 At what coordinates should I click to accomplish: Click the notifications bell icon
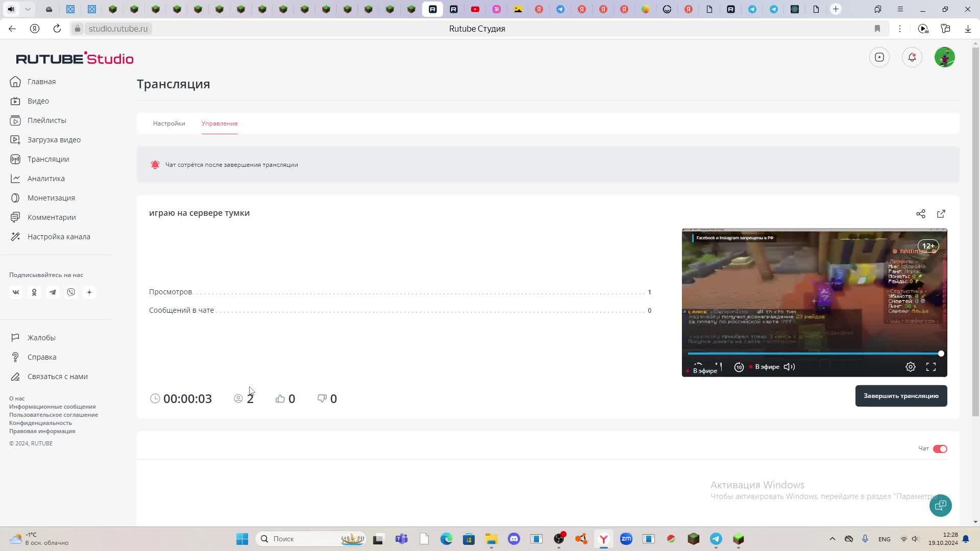912,57
